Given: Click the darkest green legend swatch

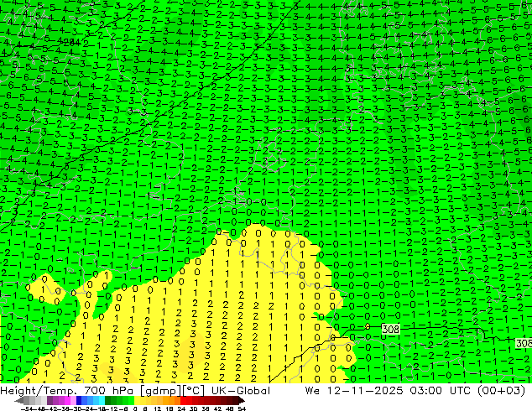Looking at the screenshot, I should [x=108, y=401].
